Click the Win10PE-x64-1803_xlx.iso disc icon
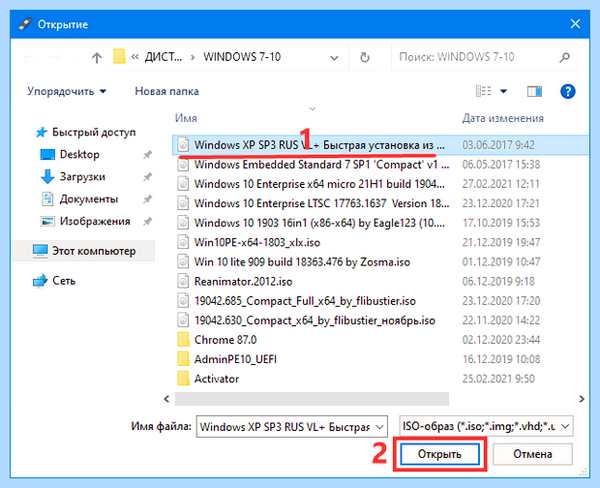The width and height of the screenshot is (600, 488). click(183, 242)
